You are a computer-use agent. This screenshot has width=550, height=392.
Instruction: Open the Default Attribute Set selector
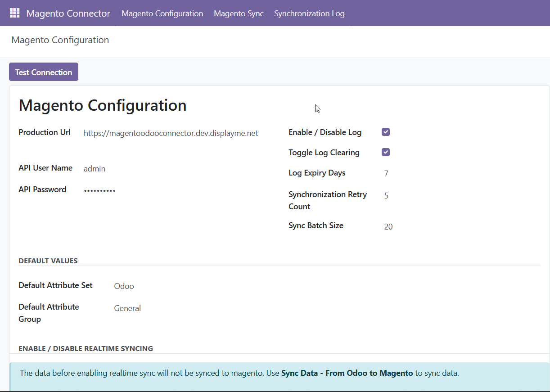pyautogui.click(x=124, y=286)
